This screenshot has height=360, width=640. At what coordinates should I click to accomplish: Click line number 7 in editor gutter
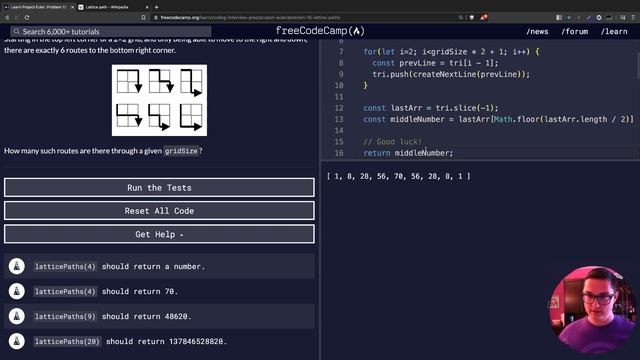pyautogui.click(x=341, y=52)
